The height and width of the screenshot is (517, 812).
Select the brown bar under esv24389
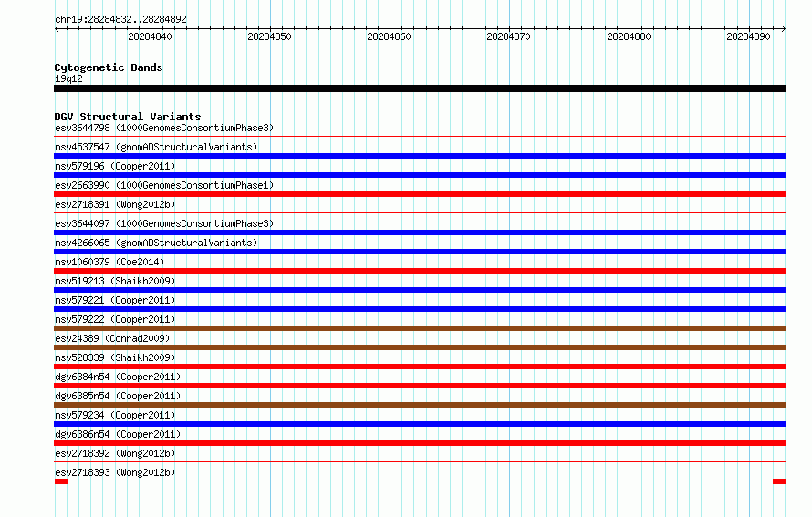coord(420,347)
